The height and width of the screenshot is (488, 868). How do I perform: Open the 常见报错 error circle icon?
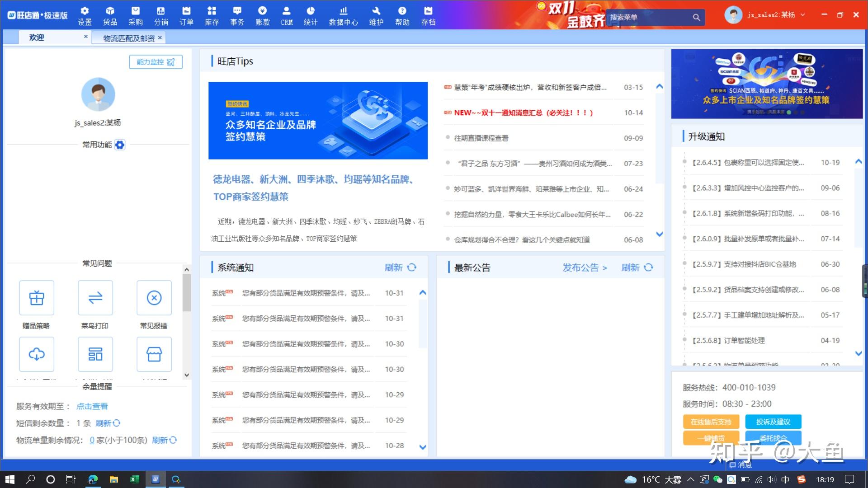[x=154, y=298]
